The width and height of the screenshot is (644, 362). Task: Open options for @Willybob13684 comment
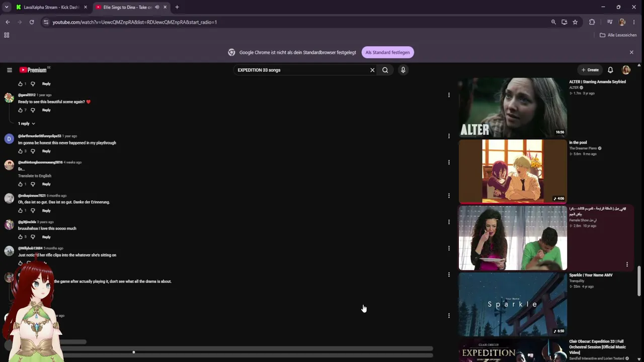pyautogui.click(x=449, y=248)
